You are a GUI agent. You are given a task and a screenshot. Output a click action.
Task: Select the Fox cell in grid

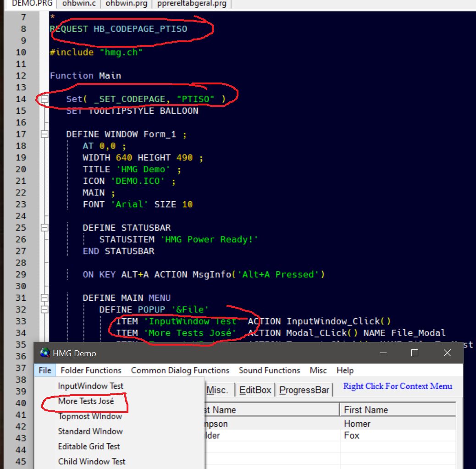point(398,436)
